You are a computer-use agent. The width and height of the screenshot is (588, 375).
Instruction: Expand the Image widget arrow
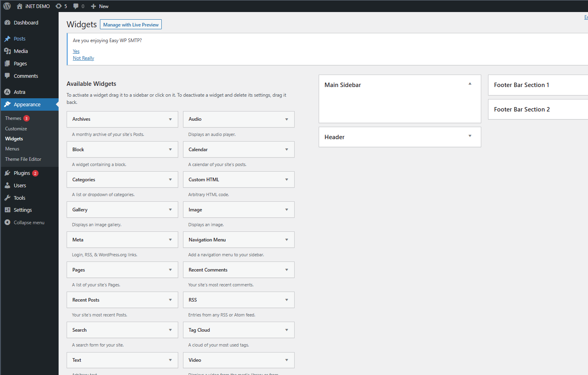point(287,210)
